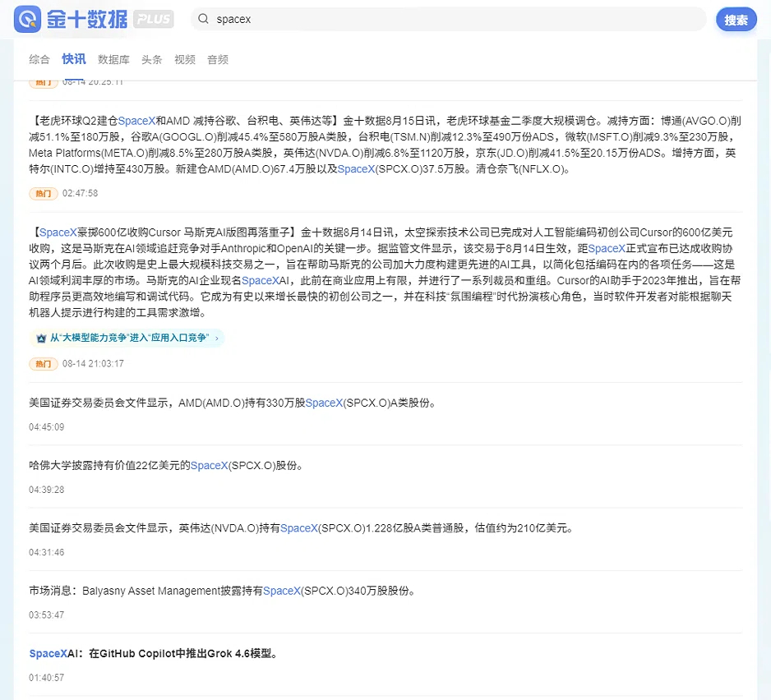Click the text 市场消息：Balyasny Asset Management披露持有
Viewport: 771px width, 700px height.
pyautogui.click(x=145, y=591)
